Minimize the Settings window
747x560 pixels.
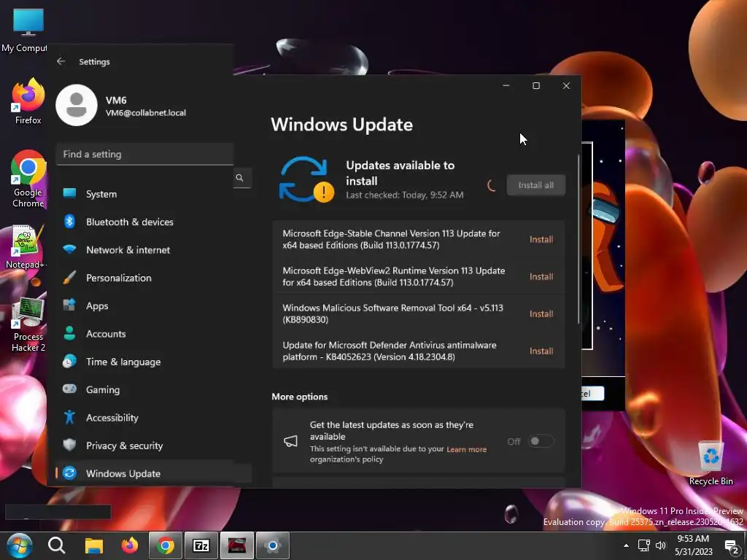point(506,86)
